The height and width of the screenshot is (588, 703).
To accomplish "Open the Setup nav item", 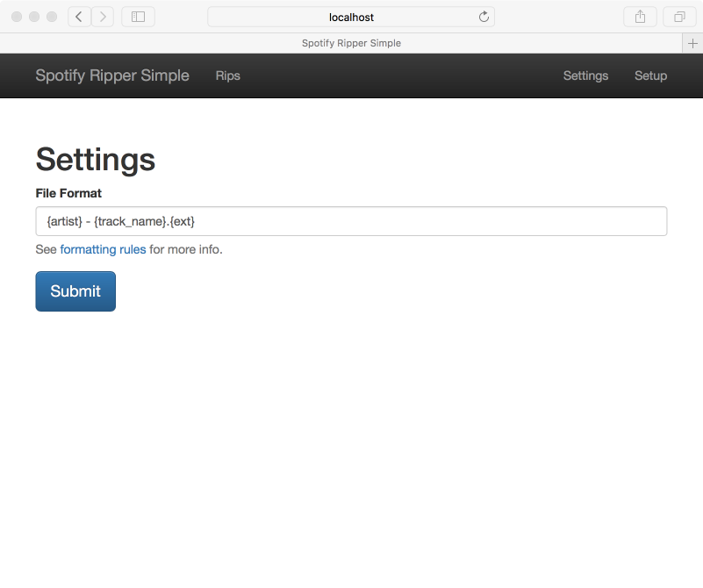I will pos(650,75).
